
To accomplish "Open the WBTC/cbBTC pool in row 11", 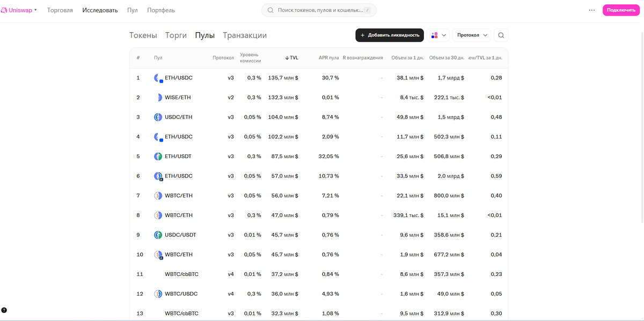I will (x=319, y=274).
